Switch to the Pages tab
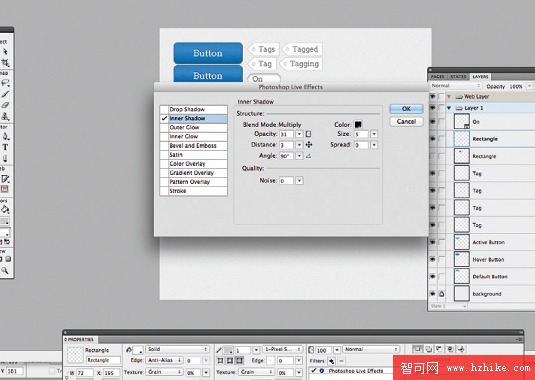Image resolution: width=535 pixels, height=380 pixels. tap(437, 77)
